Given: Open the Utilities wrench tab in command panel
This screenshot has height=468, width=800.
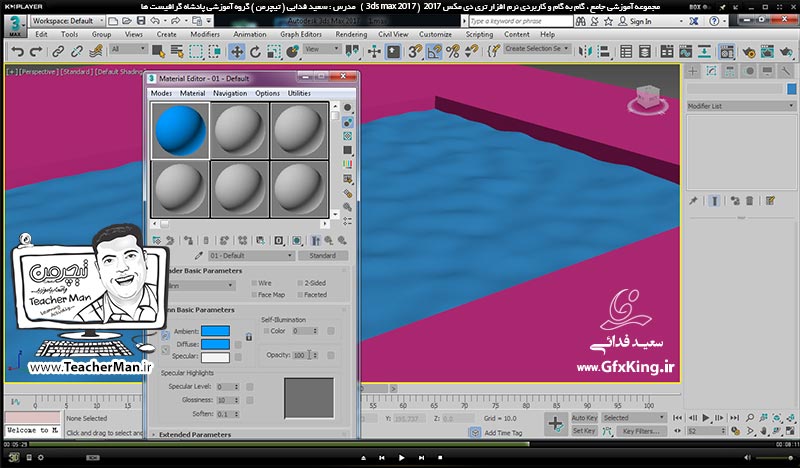Looking at the screenshot, I should (x=786, y=71).
